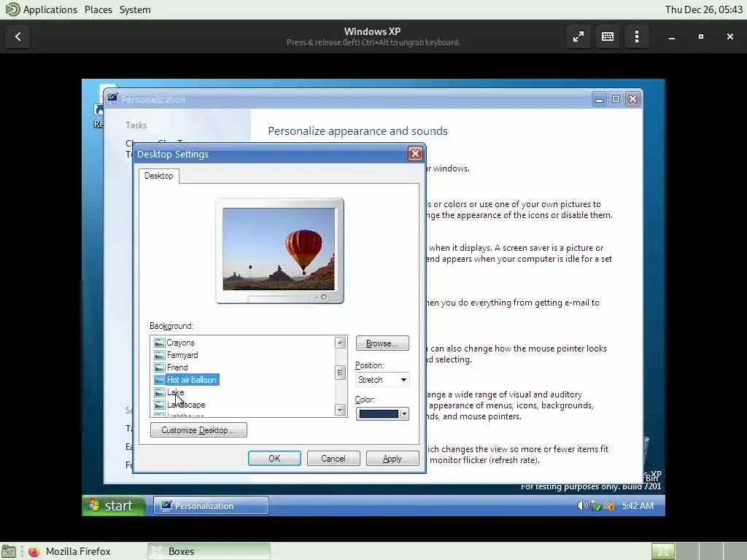Select Crayons background
This screenshot has width=747, height=560.
(x=180, y=343)
